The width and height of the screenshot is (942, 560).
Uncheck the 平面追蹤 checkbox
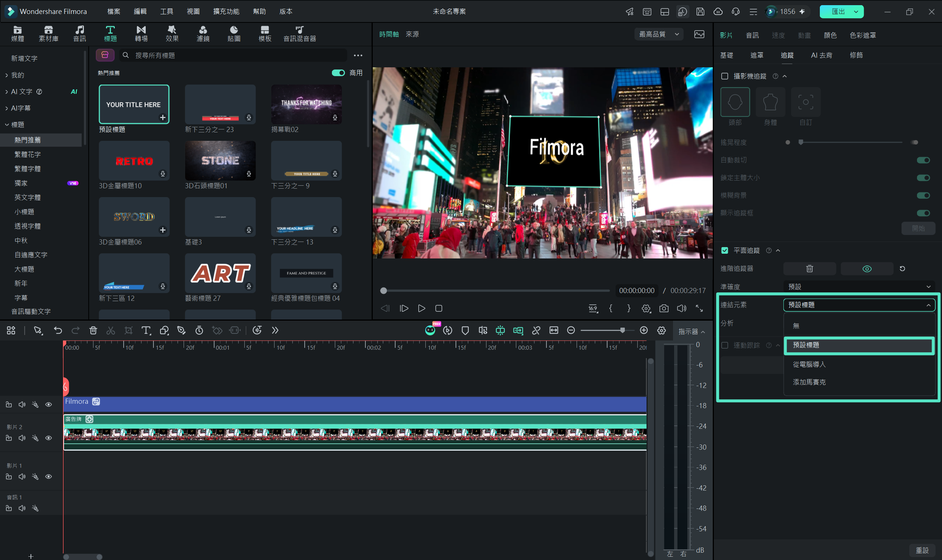point(725,250)
